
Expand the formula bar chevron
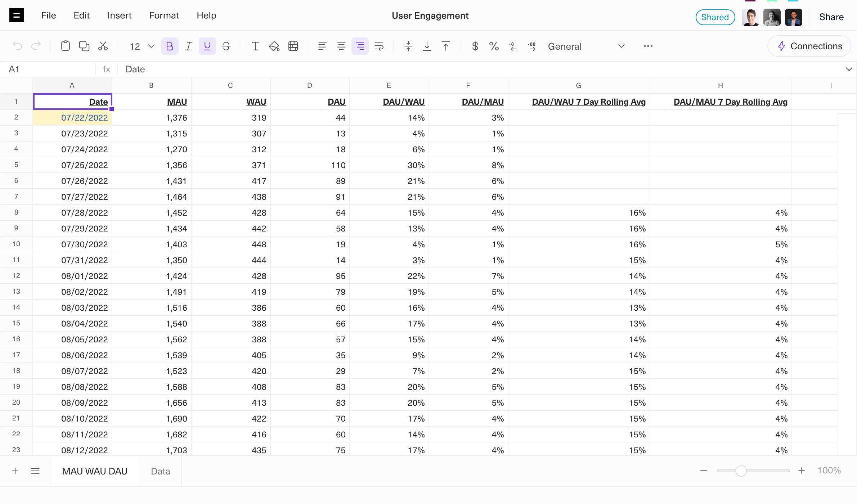point(849,69)
